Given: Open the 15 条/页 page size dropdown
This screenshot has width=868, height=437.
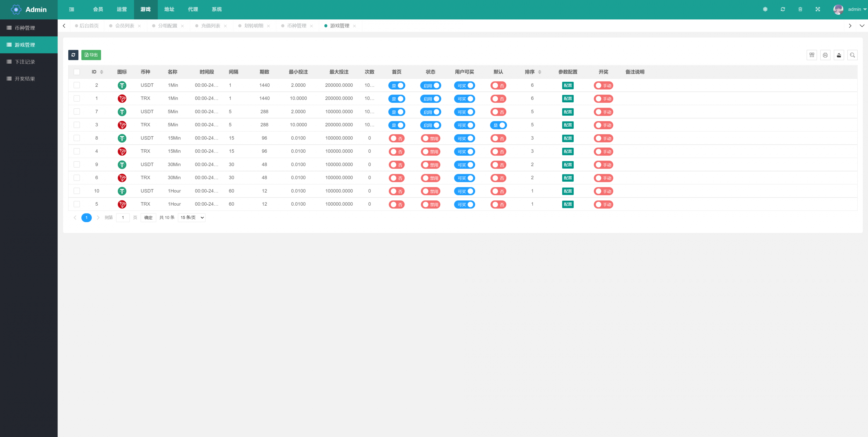Looking at the screenshot, I should 191,218.
